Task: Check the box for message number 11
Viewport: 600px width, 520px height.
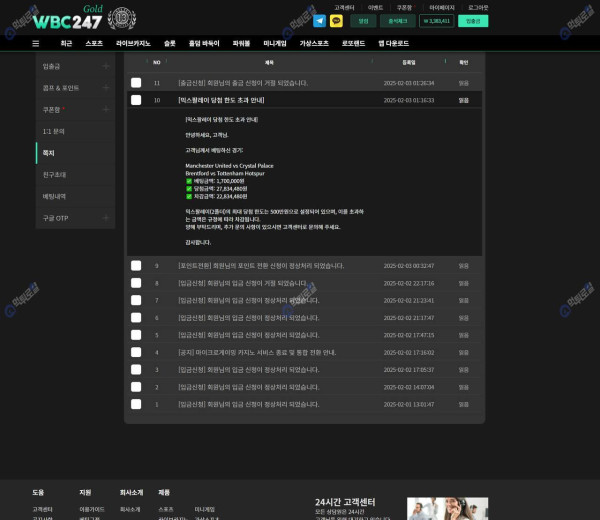Action: [x=136, y=83]
